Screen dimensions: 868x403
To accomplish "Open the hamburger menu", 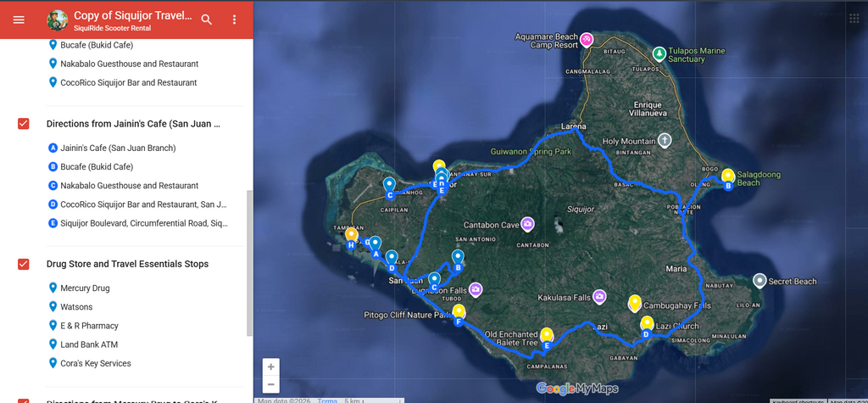I will pyautogui.click(x=19, y=20).
